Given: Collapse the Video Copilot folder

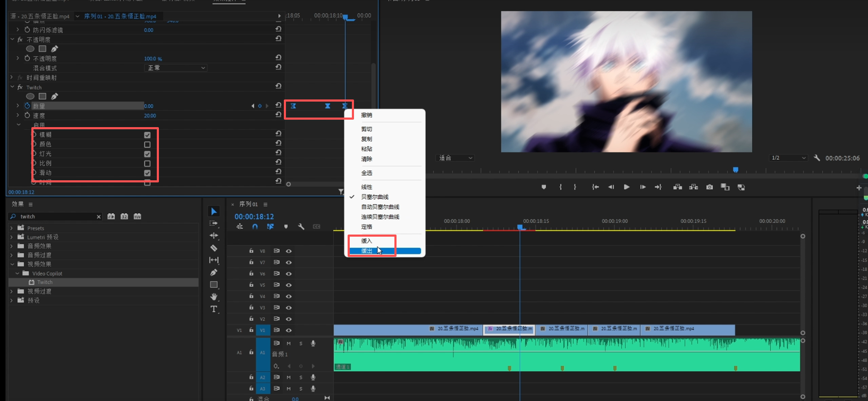Looking at the screenshot, I should click(x=17, y=273).
